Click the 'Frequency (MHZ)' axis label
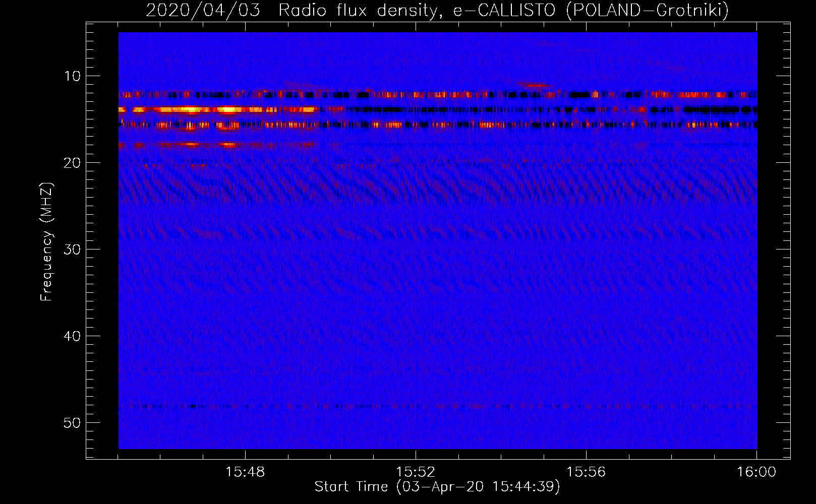This screenshot has height=504, width=816. (x=46, y=242)
